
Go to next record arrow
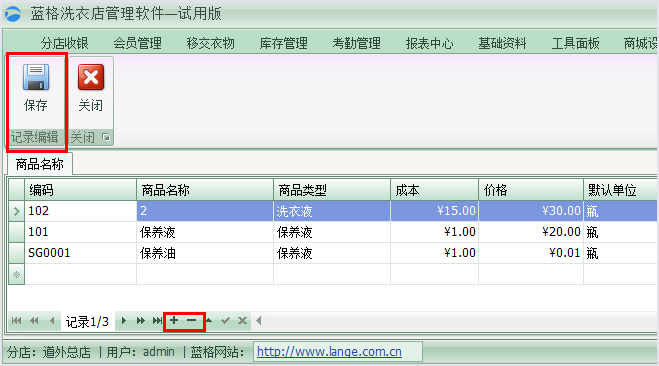point(124,321)
